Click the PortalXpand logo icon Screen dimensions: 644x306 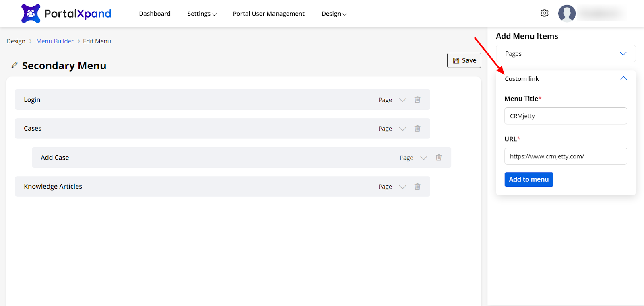click(31, 14)
